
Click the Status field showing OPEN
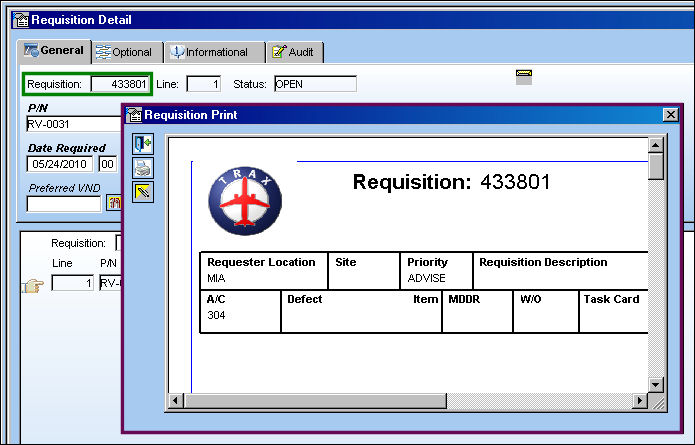pyautogui.click(x=315, y=84)
